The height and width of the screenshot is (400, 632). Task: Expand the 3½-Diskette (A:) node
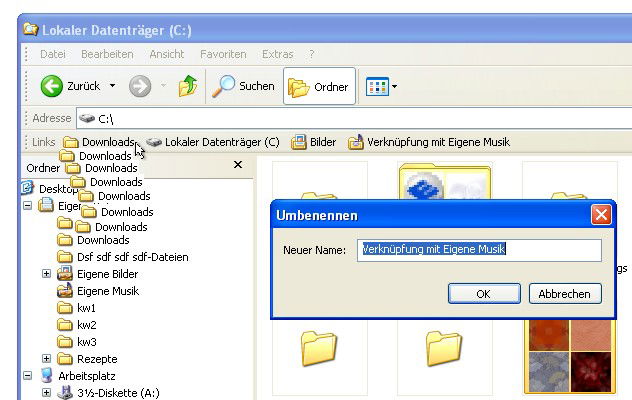click(x=46, y=392)
